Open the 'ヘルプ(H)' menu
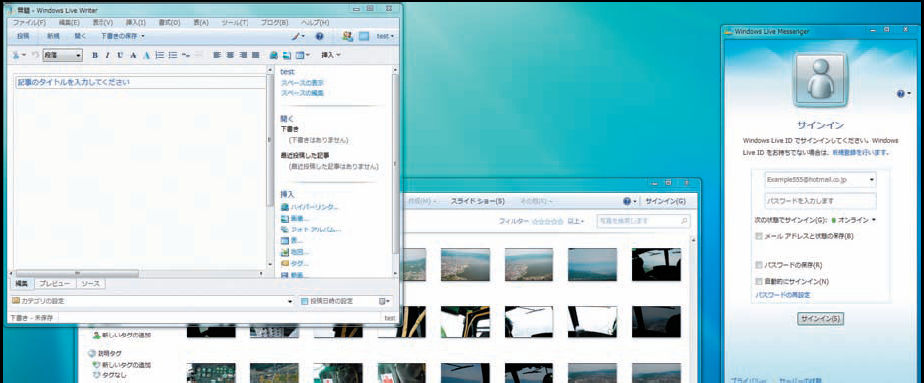924x383 pixels. tap(315, 22)
